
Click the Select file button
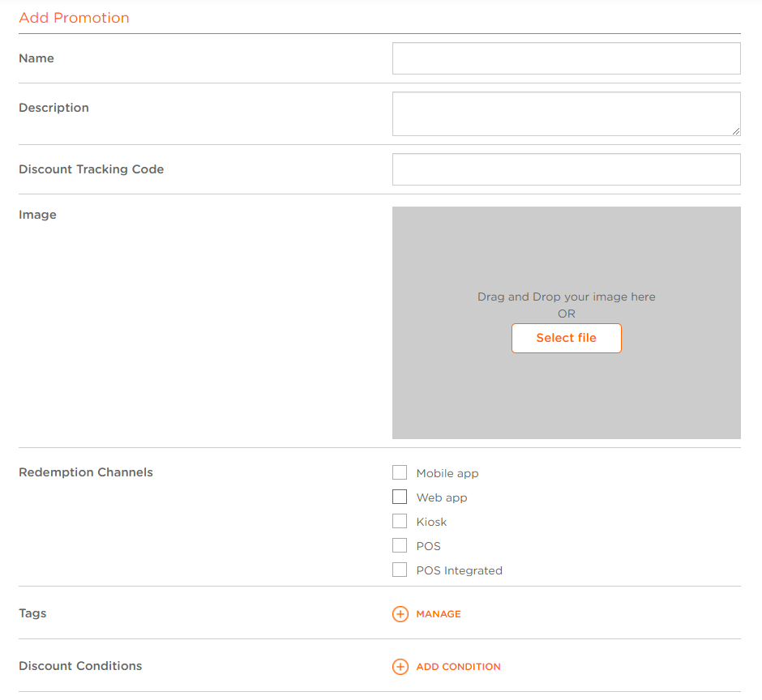tap(566, 338)
